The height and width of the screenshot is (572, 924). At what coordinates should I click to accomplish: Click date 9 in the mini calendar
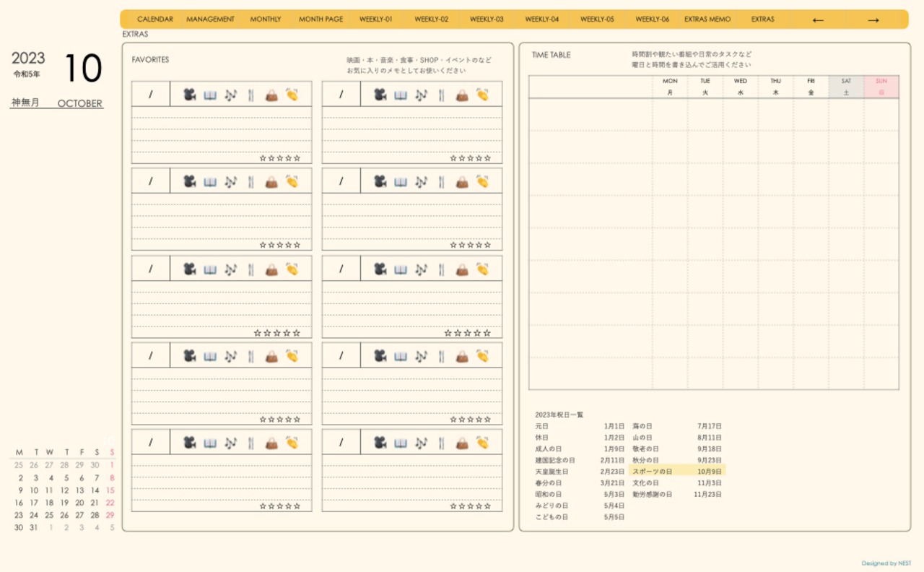click(19, 490)
